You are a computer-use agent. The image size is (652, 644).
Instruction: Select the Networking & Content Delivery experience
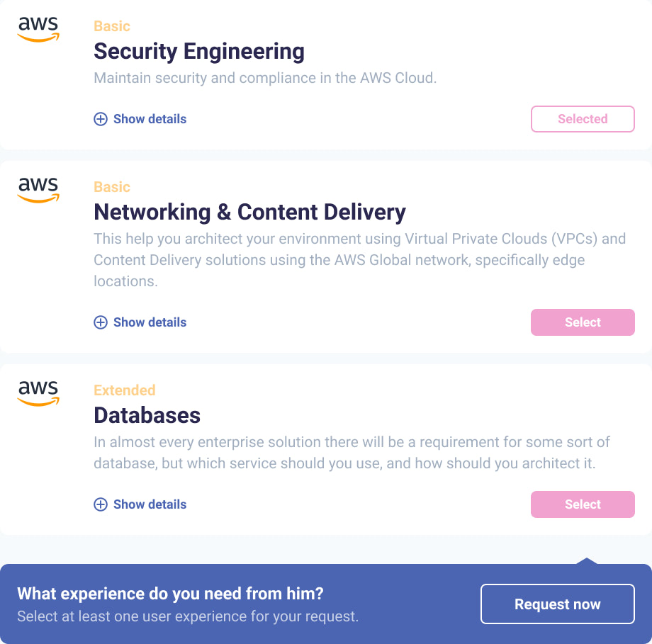(x=583, y=322)
